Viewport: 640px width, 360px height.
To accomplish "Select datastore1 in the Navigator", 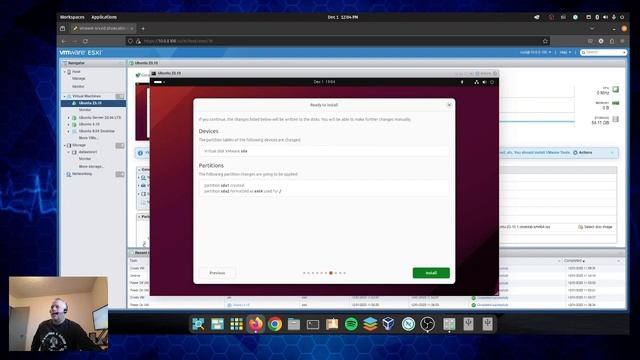I will coord(88,152).
